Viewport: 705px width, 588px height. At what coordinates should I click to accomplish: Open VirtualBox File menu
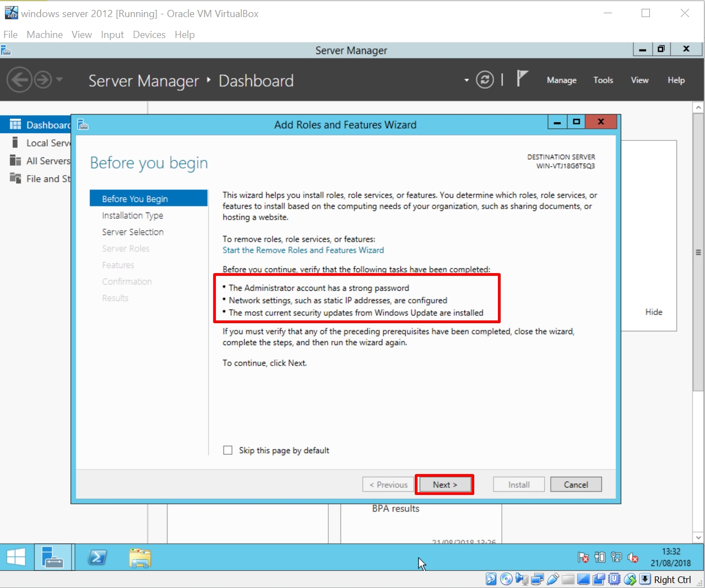coord(10,34)
